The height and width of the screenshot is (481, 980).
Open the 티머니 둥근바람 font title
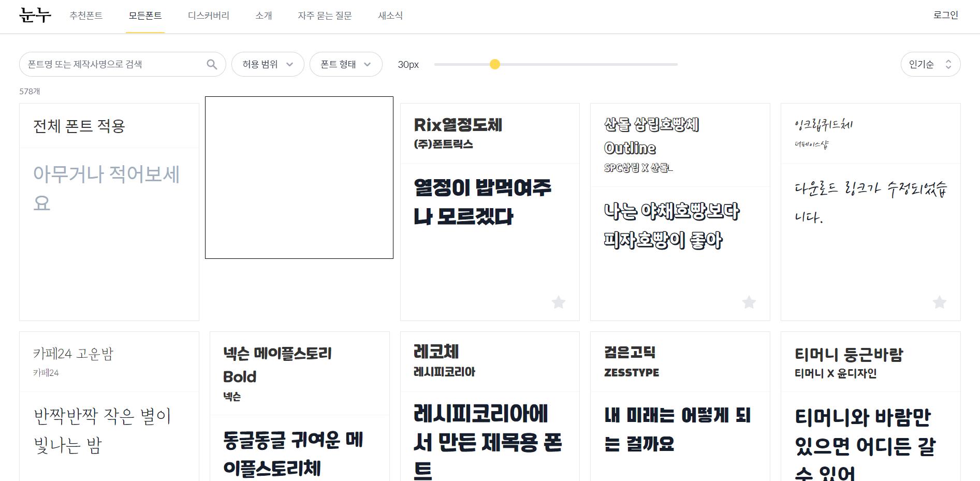click(x=849, y=355)
